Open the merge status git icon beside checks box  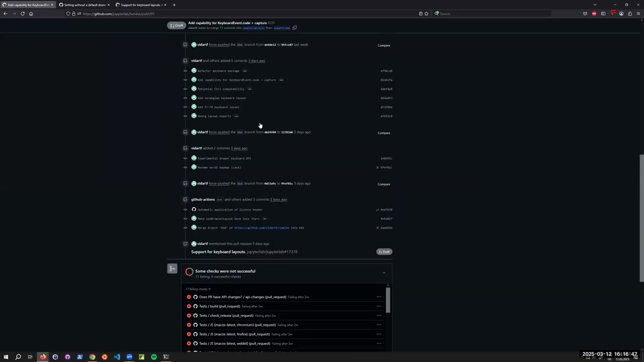click(x=172, y=268)
